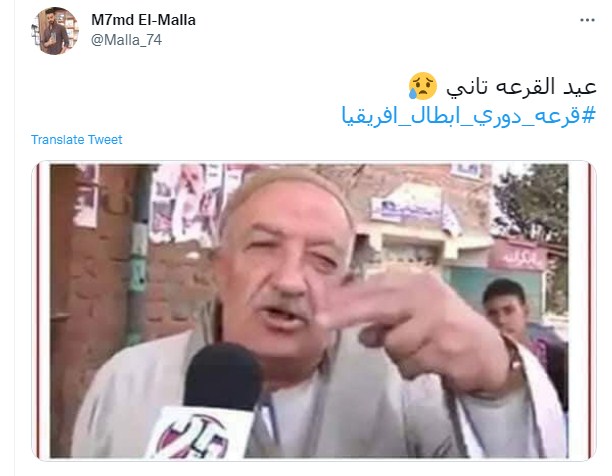612x476 pixels.
Task: Select the Arabic tweet text عيد القرعه تاني
Action: 521,86
